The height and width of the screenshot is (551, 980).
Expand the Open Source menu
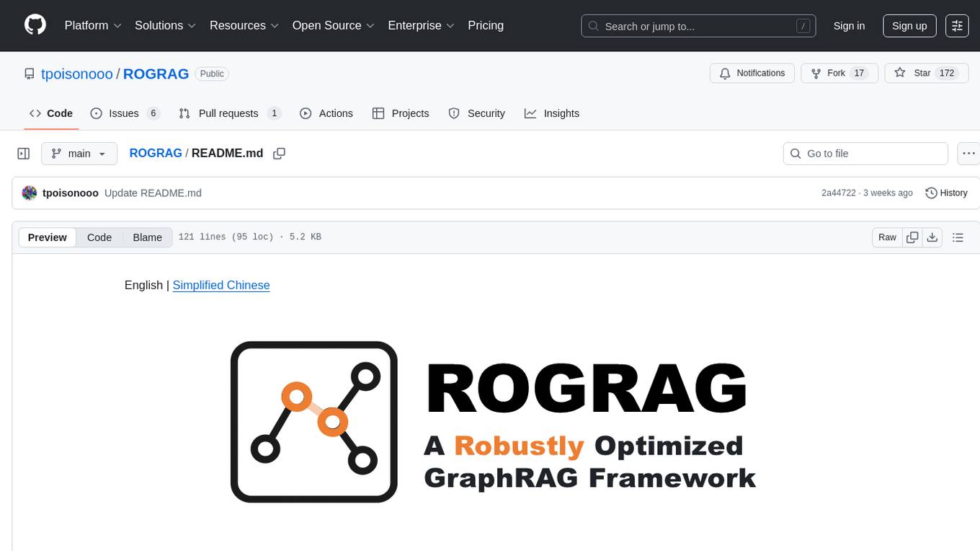click(x=334, y=25)
